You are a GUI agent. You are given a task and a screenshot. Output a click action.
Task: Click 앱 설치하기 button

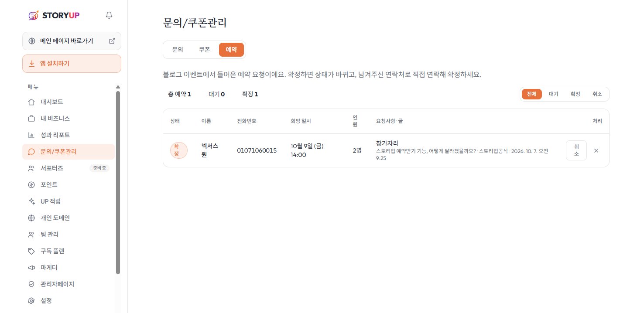coord(72,64)
